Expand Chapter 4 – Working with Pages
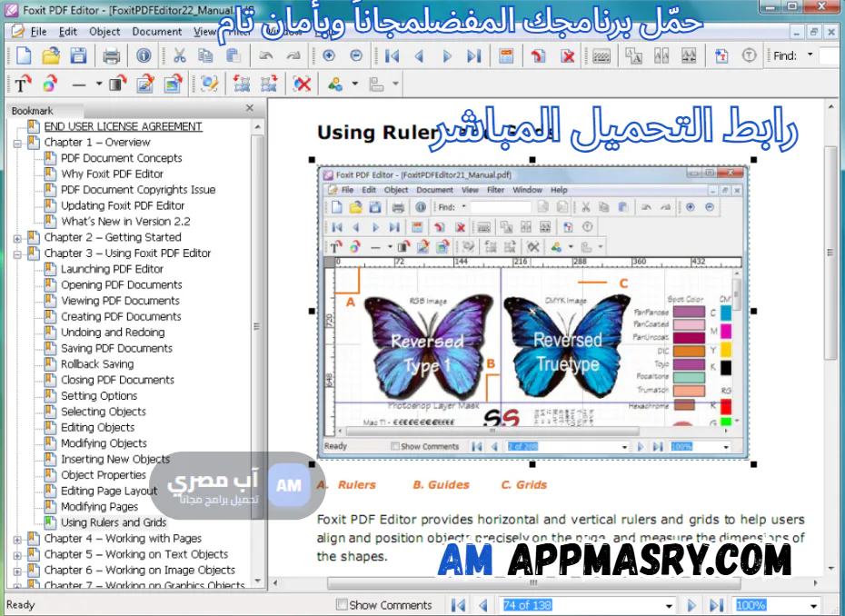This screenshot has width=845, height=616. (x=17, y=539)
